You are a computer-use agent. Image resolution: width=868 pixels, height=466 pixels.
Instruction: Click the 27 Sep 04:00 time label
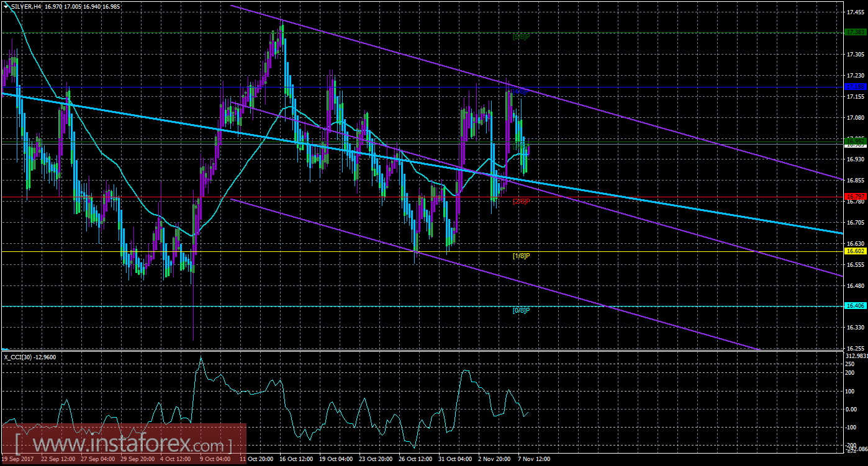pyautogui.click(x=97, y=460)
